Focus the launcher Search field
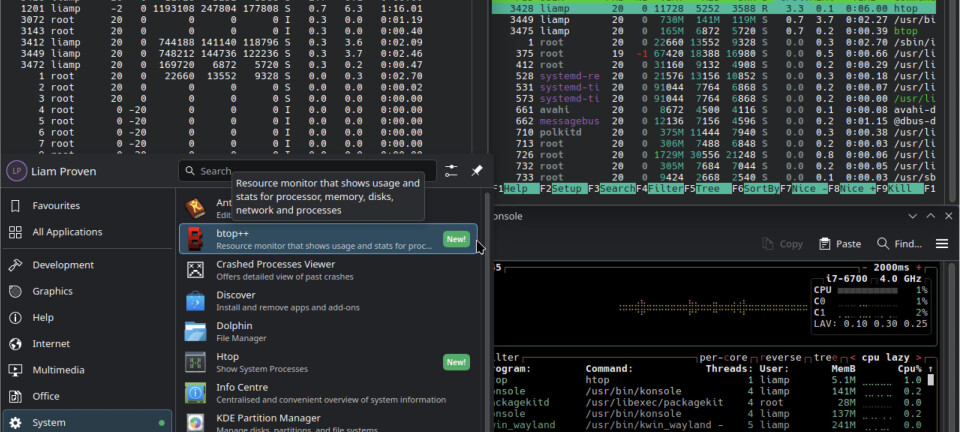This screenshot has height=432, width=960. (307, 171)
